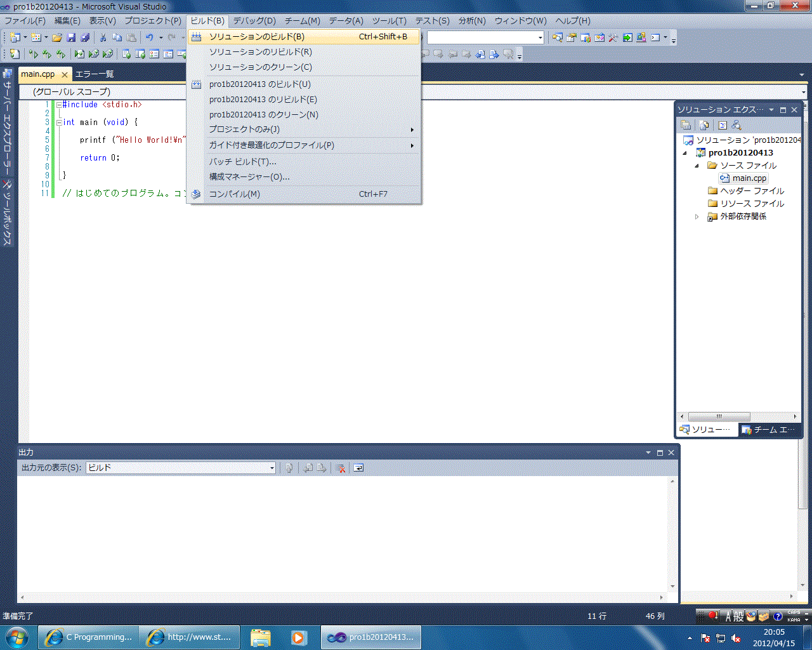This screenshot has height=650, width=812.
Task: Open バッチ ビルド(T)... dialog
Action: 304,162
